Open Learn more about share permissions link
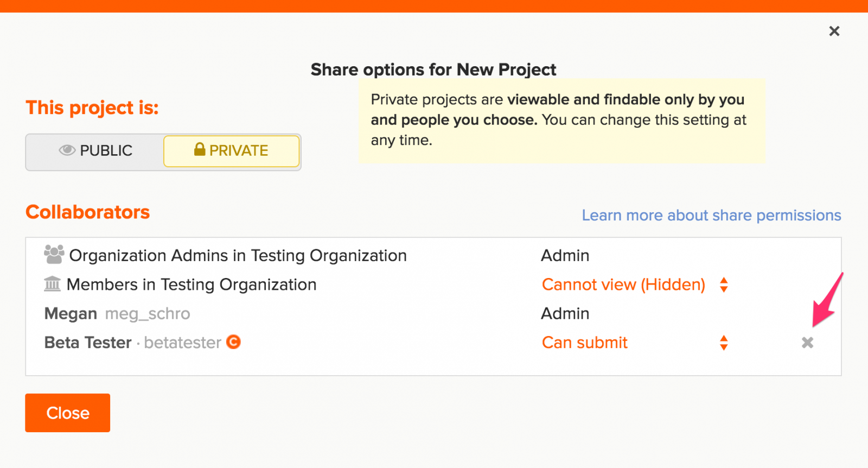 click(x=711, y=215)
